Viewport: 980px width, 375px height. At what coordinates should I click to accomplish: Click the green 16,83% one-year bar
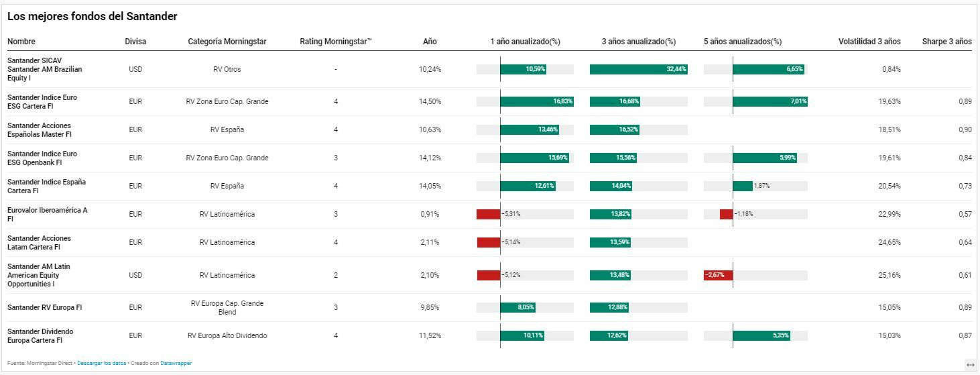(537, 101)
